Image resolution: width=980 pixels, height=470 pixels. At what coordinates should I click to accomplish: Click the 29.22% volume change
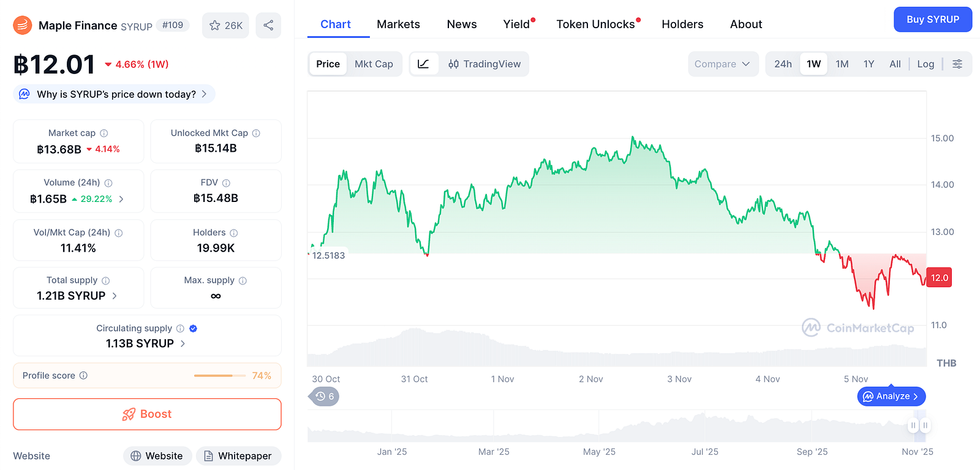click(x=92, y=199)
